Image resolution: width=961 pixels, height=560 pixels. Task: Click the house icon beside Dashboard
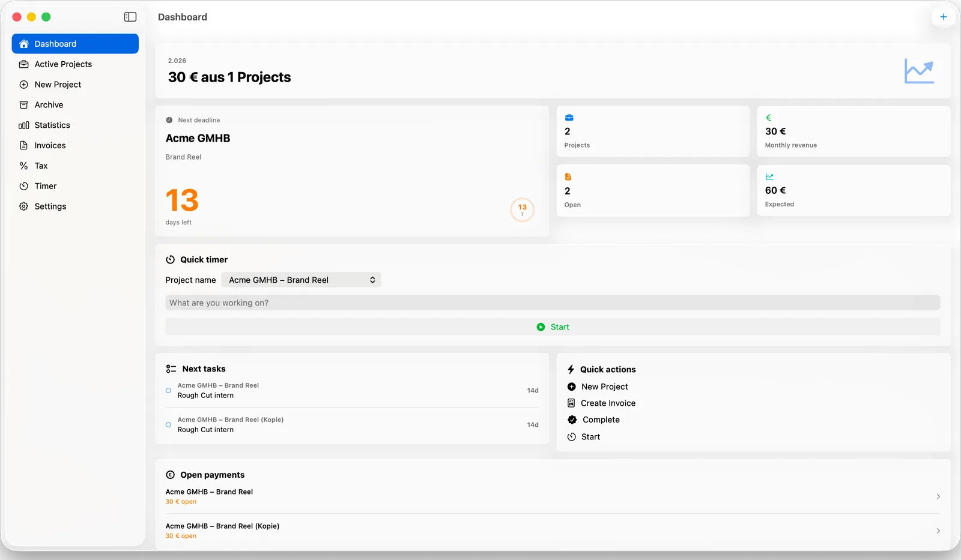click(x=24, y=44)
